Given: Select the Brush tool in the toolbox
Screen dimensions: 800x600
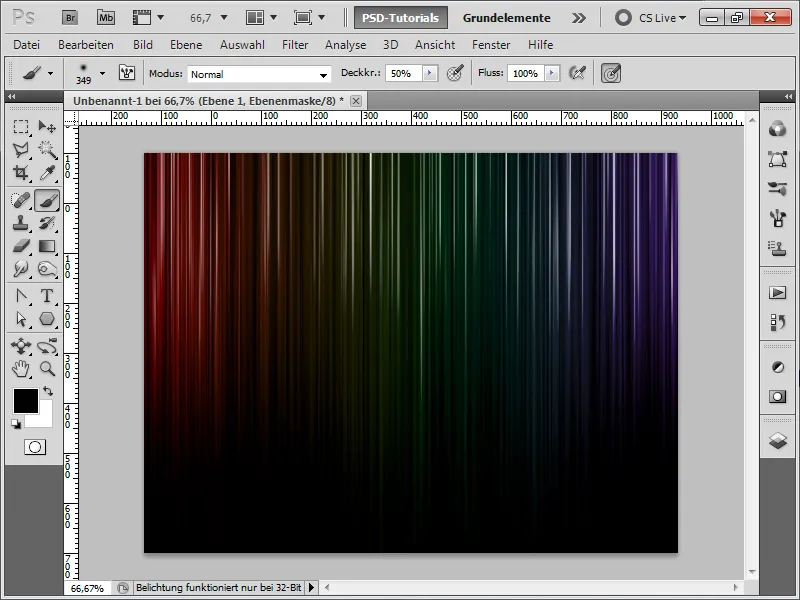Looking at the screenshot, I should coord(47,200).
